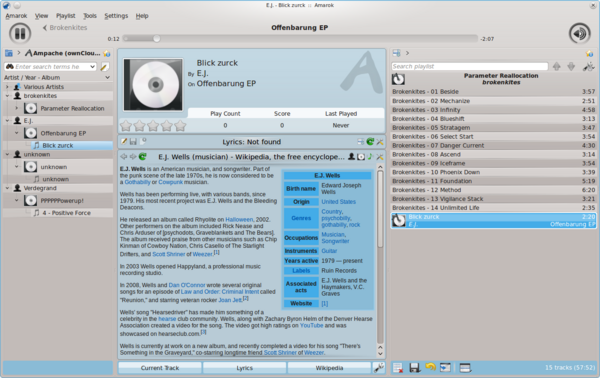Collapse the brokenkites artist tree node
The image size is (600, 378).
[7, 96]
